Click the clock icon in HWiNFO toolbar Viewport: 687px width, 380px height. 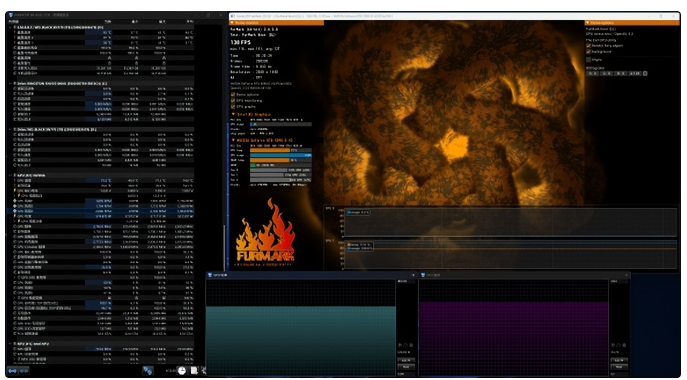[181, 371]
